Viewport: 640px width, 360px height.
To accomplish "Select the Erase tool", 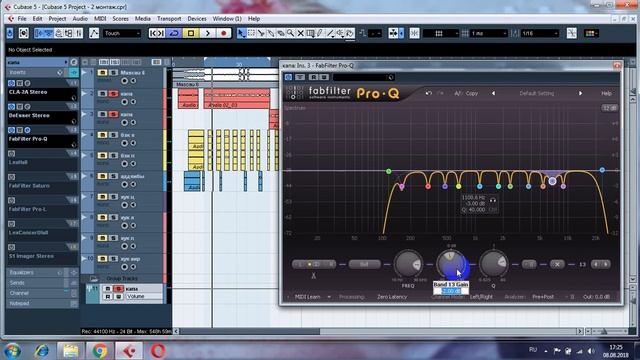I will tap(280, 33).
